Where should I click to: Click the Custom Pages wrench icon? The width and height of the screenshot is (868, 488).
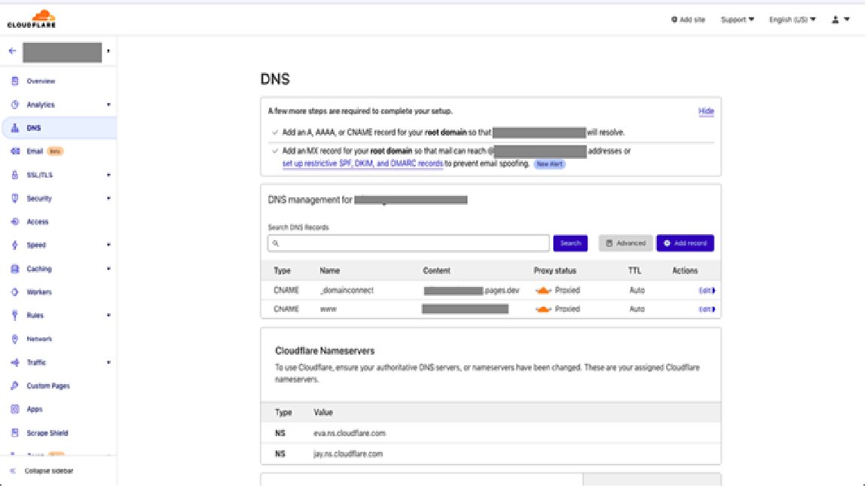15,386
